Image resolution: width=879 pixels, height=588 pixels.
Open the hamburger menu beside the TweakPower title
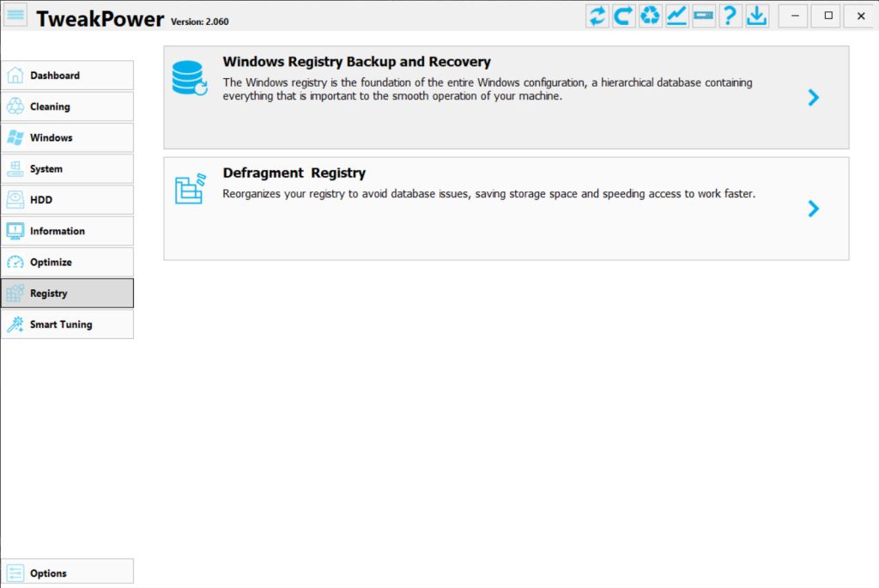coord(15,15)
